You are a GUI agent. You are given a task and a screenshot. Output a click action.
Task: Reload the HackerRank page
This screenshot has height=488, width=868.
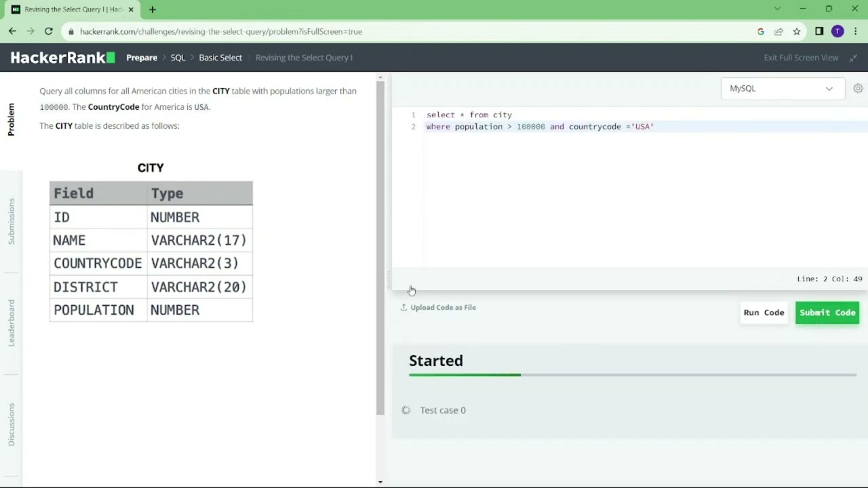49,31
